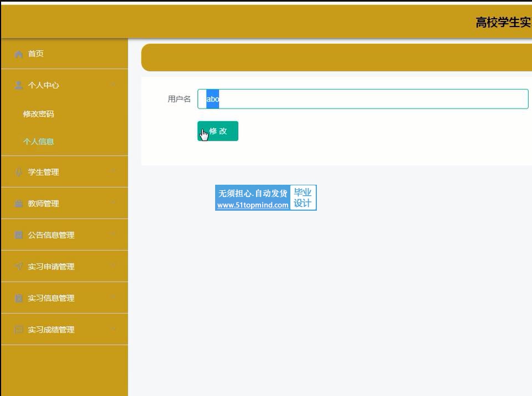The height and width of the screenshot is (396, 532).
Task: Click the home icon beside 首页
Action: (x=19, y=54)
